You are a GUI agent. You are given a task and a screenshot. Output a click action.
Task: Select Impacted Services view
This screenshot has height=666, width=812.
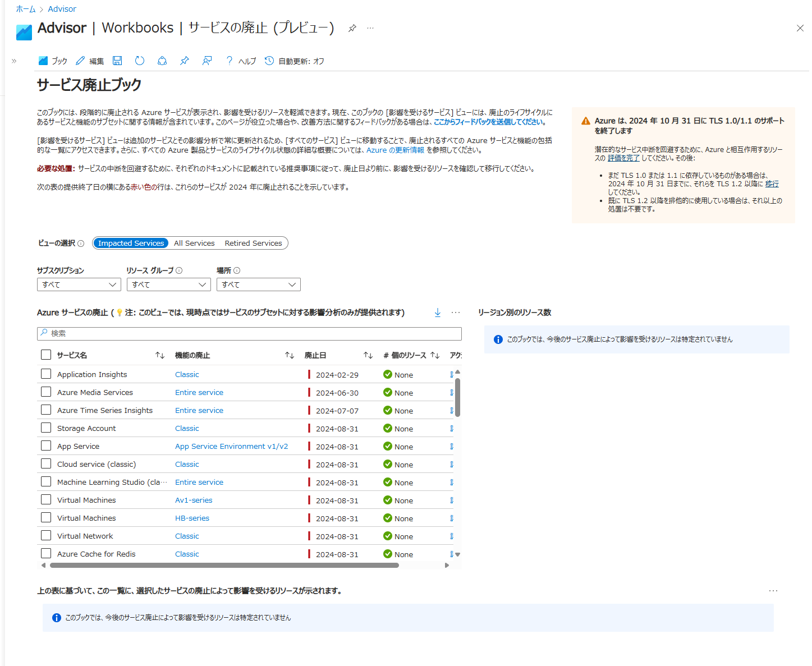tap(131, 243)
